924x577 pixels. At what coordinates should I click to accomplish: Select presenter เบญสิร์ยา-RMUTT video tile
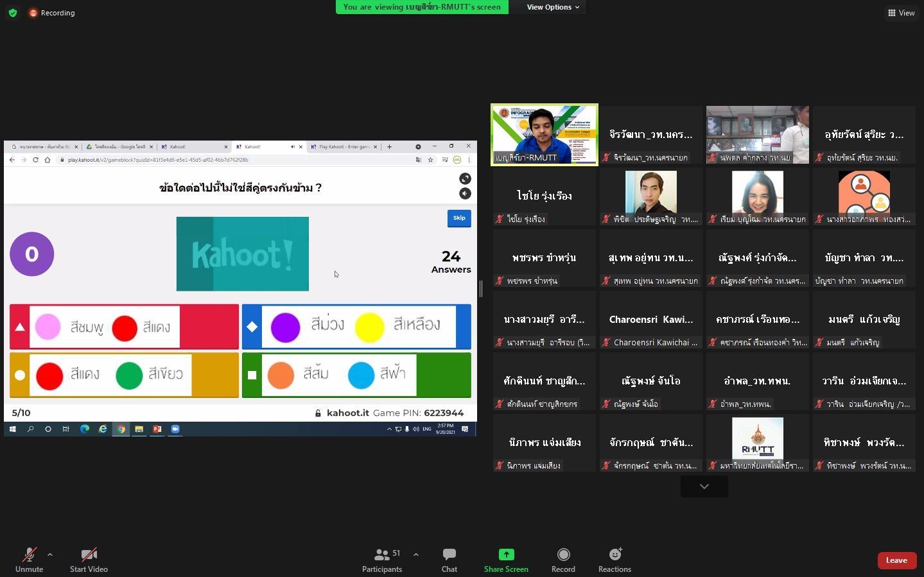coord(545,135)
